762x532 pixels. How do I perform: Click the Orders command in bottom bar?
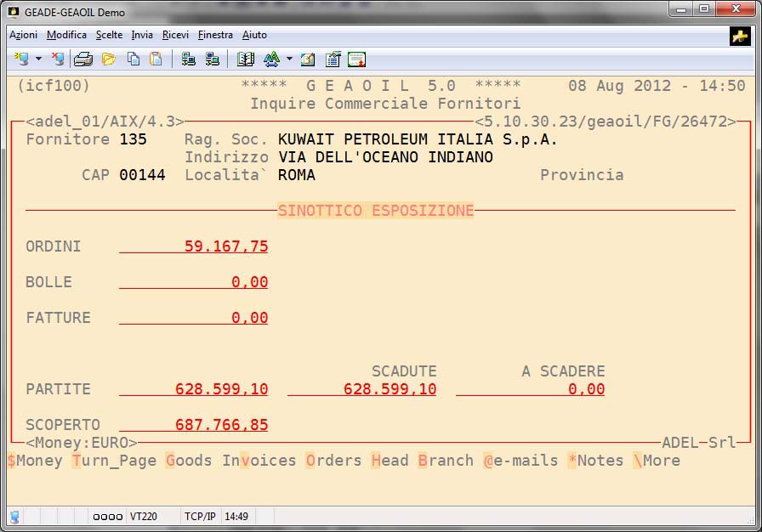pyautogui.click(x=333, y=461)
